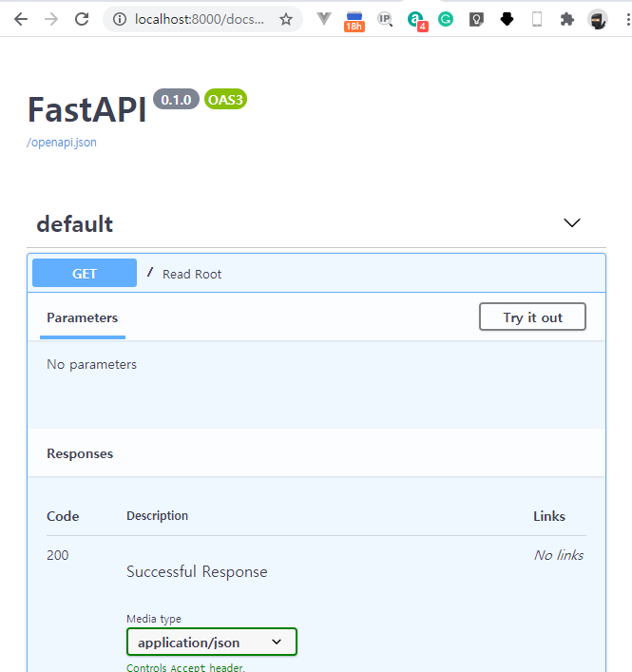Click the OAS3 badge
The height and width of the screenshot is (672, 632).
tap(225, 100)
